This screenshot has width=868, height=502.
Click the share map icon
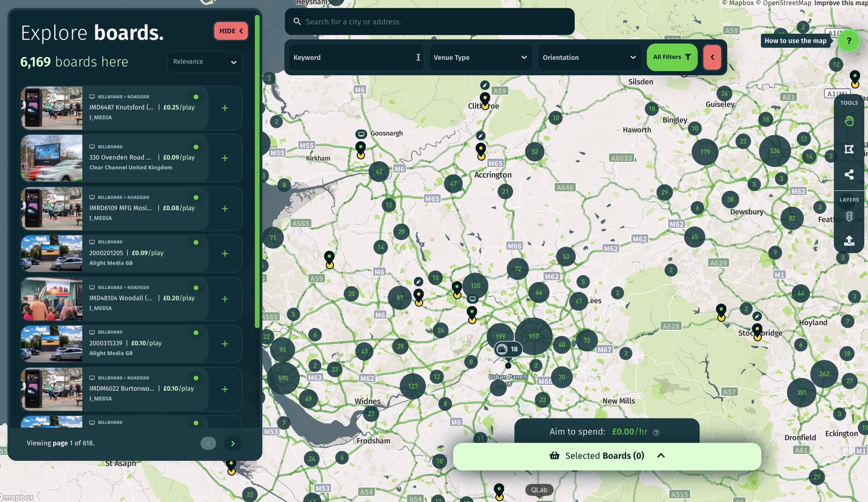(849, 175)
